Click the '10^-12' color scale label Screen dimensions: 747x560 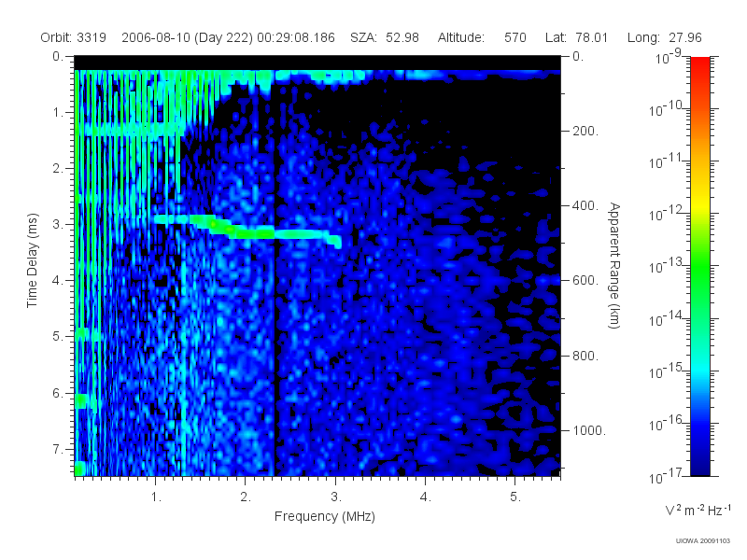pyautogui.click(x=666, y=215)
